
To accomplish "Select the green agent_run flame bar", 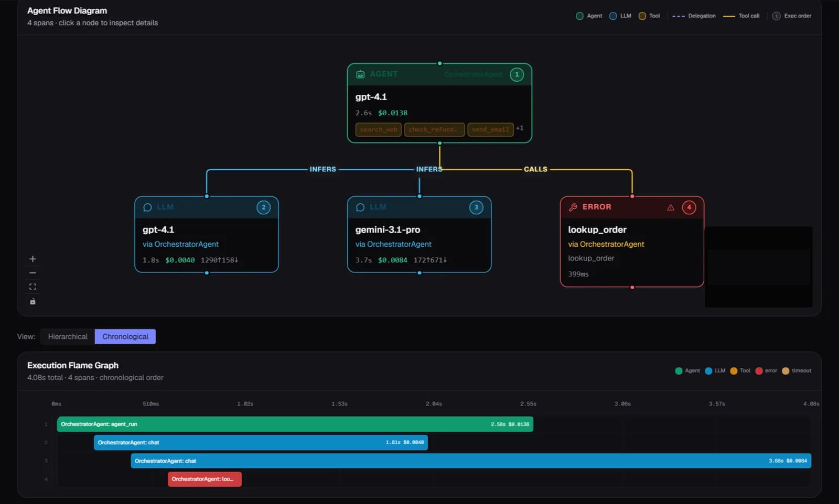I will 295,424.
